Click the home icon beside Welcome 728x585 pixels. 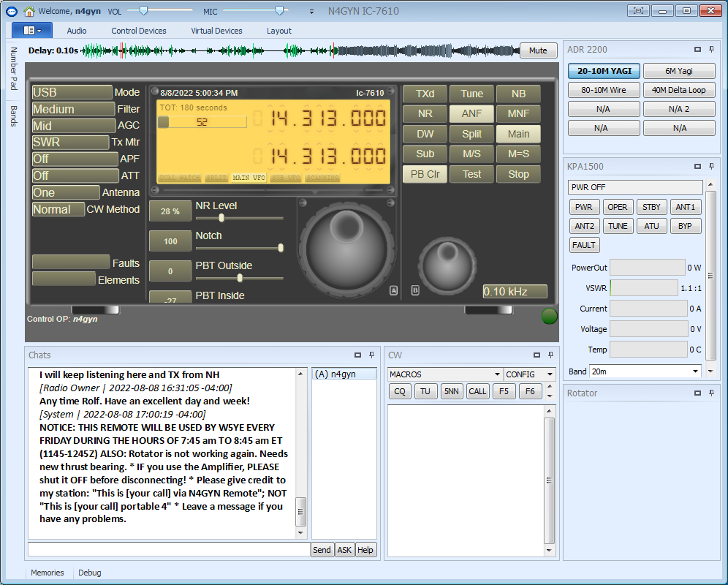(29, 11)
